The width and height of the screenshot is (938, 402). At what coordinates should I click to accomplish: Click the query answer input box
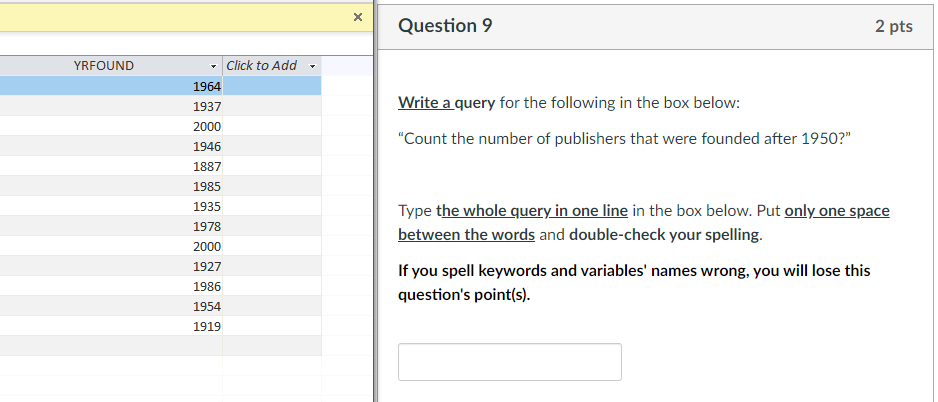tap(510, 362)
